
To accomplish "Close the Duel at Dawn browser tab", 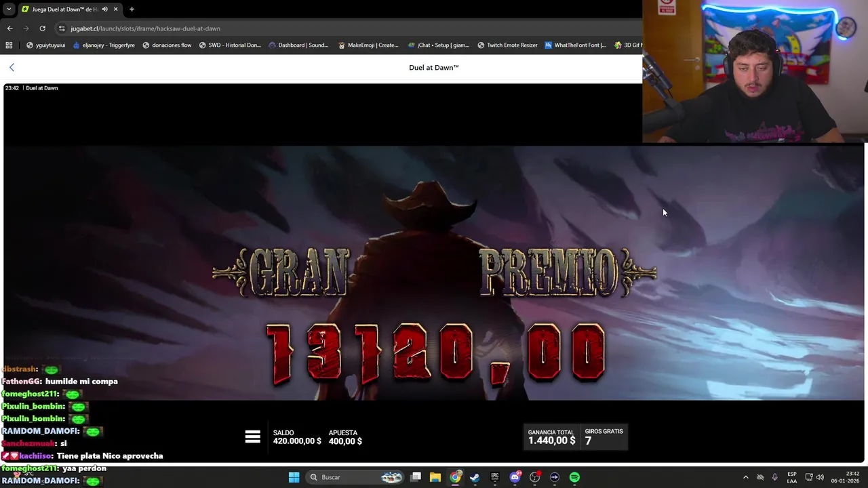I will pos(115,9).
